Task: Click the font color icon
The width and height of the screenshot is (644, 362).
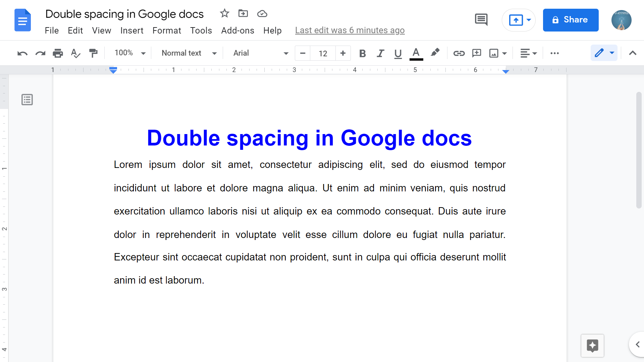Action: [416, 53]
